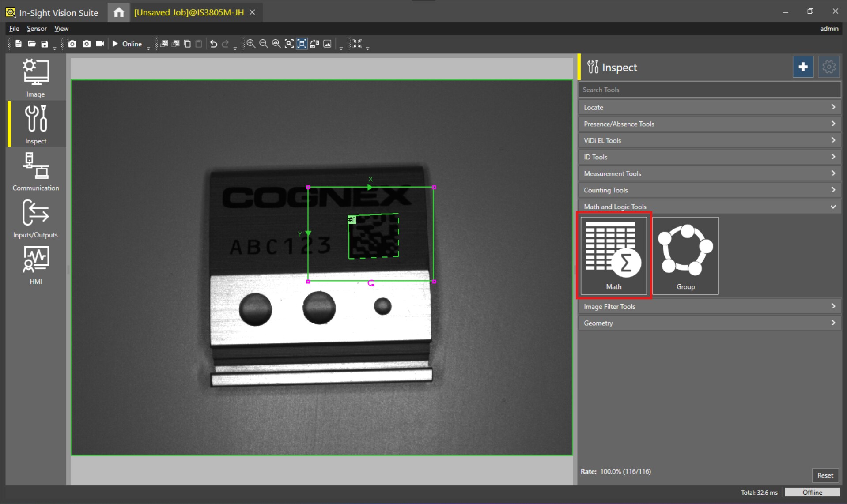Image resolution: width=847 pixels, height=504 pixels.
Task: Select the Unsaved Job tab
Action: 189,12
